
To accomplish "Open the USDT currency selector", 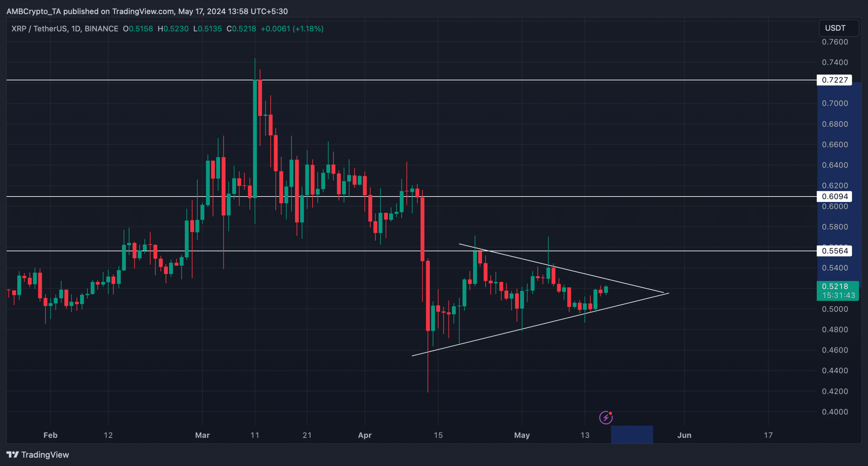I will point(839,28).
